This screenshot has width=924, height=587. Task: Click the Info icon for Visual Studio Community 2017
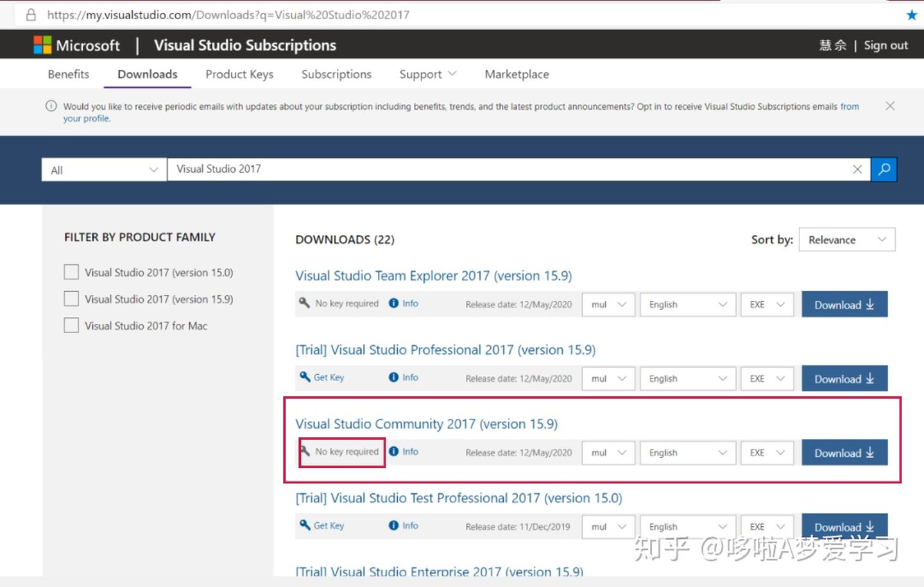click(x=394, y=452)
